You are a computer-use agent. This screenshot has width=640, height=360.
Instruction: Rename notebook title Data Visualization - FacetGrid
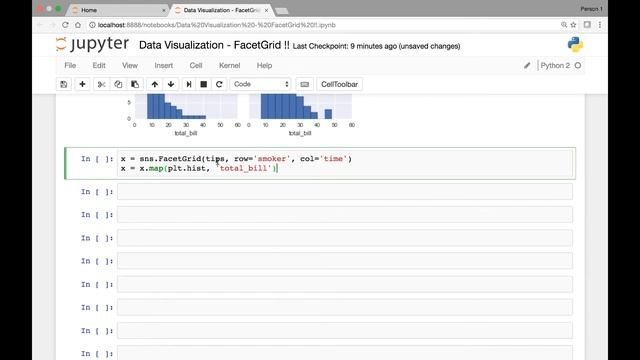(214, 45)
